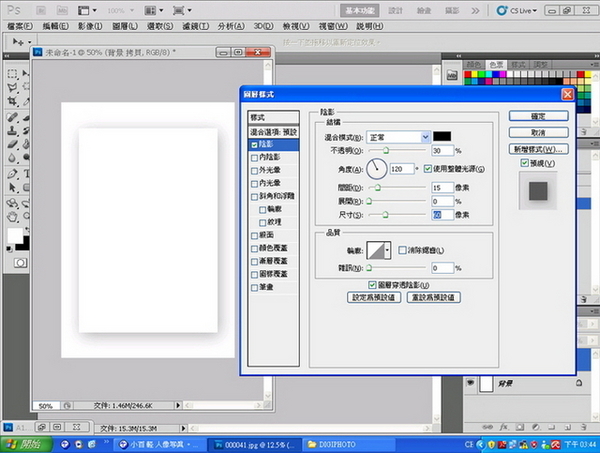This screenshot has width=600, height=453.
Task: Add a layer mask from Layers panel
Action: [x=520, y=427]
